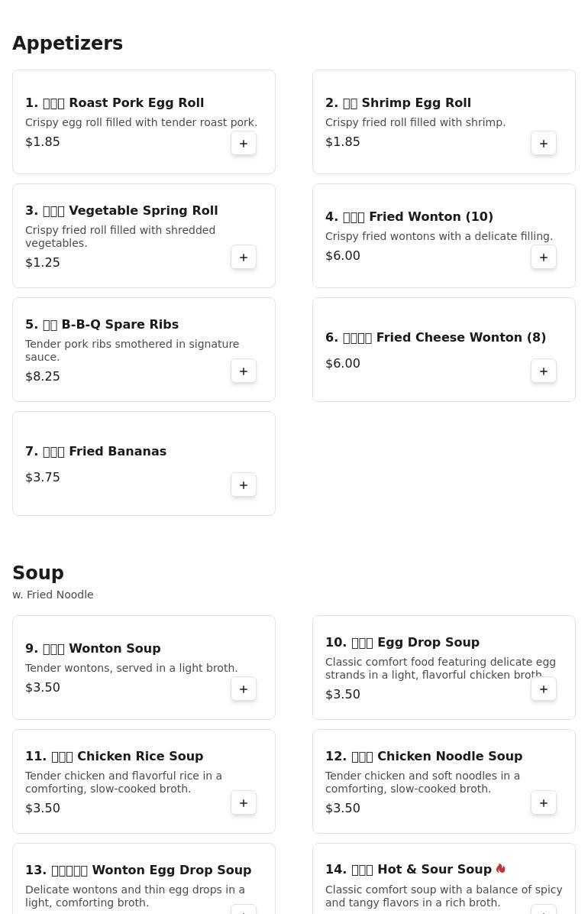
Task: Add Egg Drop Soup using plus icon
Action: point(544,689)
